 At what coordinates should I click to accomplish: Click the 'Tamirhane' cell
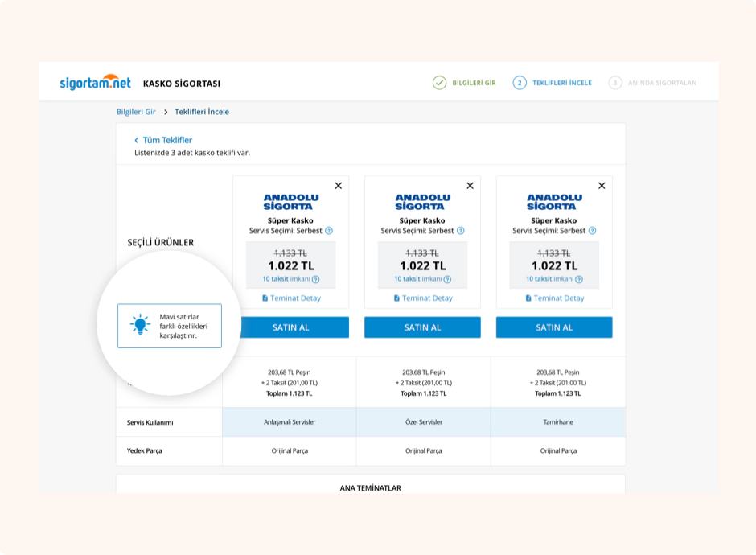[x=558, y=422]
